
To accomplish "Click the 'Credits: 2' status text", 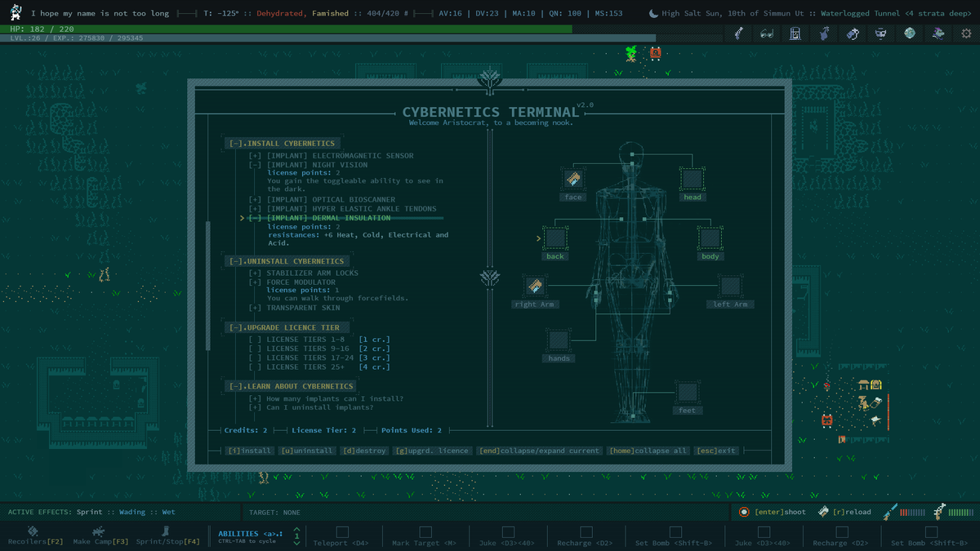I will pos(246,430).
